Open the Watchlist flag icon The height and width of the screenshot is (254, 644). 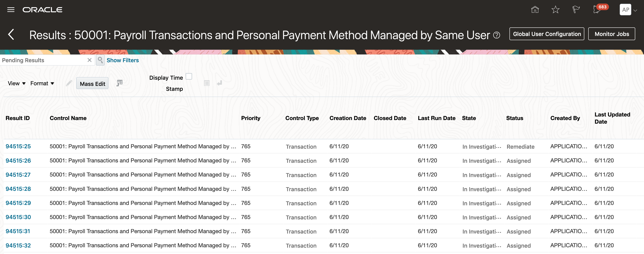(x=576, y=10)
